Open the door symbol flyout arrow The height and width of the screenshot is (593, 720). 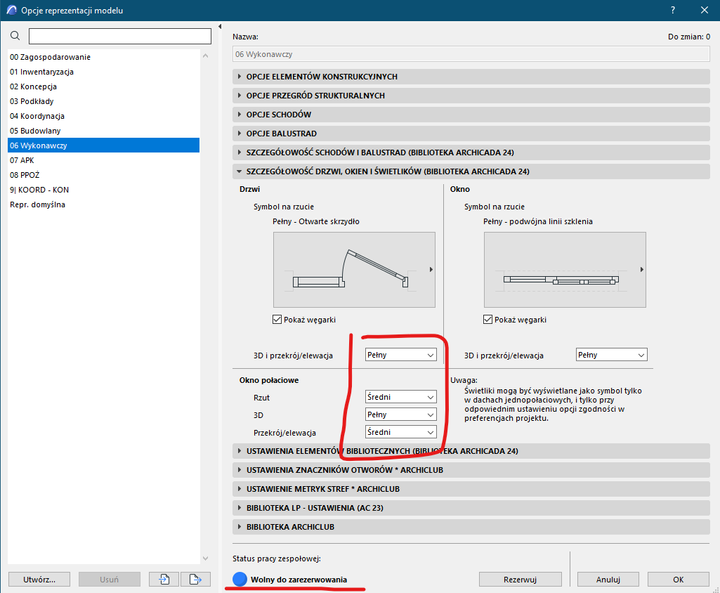(431, 269)
